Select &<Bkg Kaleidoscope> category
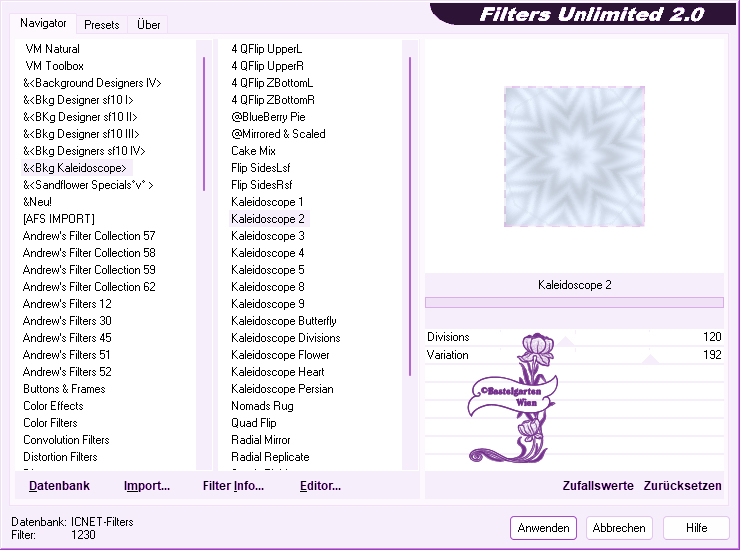Screen dimensions: 740x550 pos(75,168)
